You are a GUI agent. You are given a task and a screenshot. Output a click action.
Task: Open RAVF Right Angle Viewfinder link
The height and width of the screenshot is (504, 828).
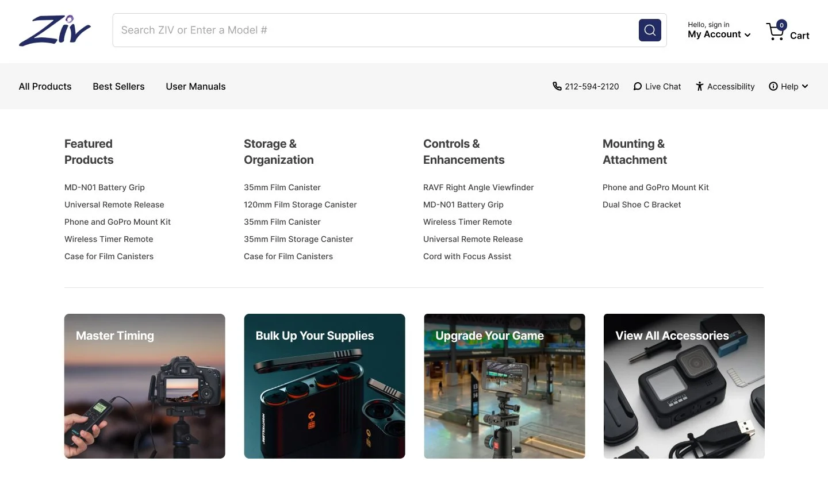478,187
